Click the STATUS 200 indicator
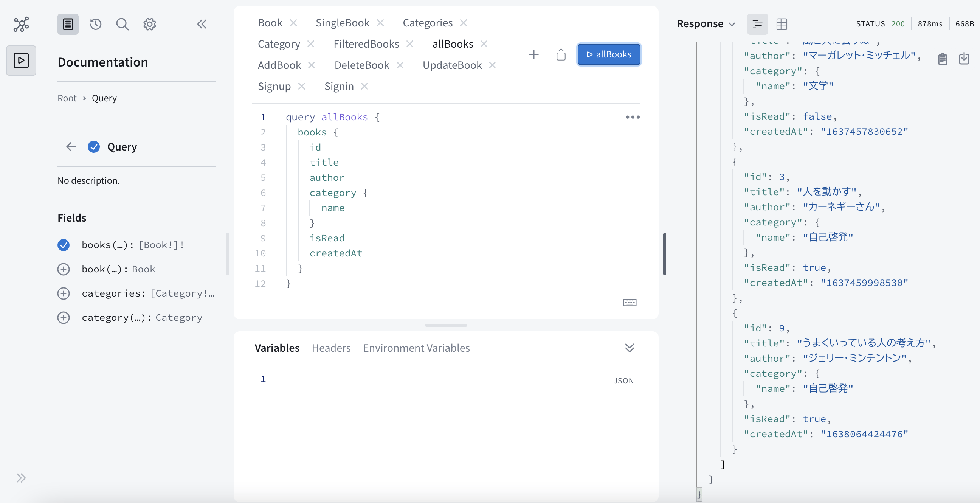 click(x=880, y=24)
